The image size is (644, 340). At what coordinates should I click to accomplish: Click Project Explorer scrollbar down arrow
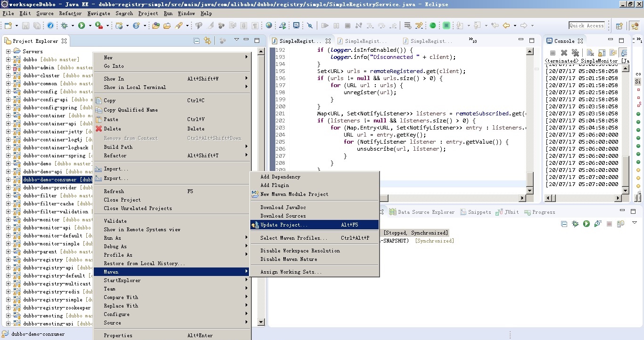pyautogui.click(x=261, y=322)
